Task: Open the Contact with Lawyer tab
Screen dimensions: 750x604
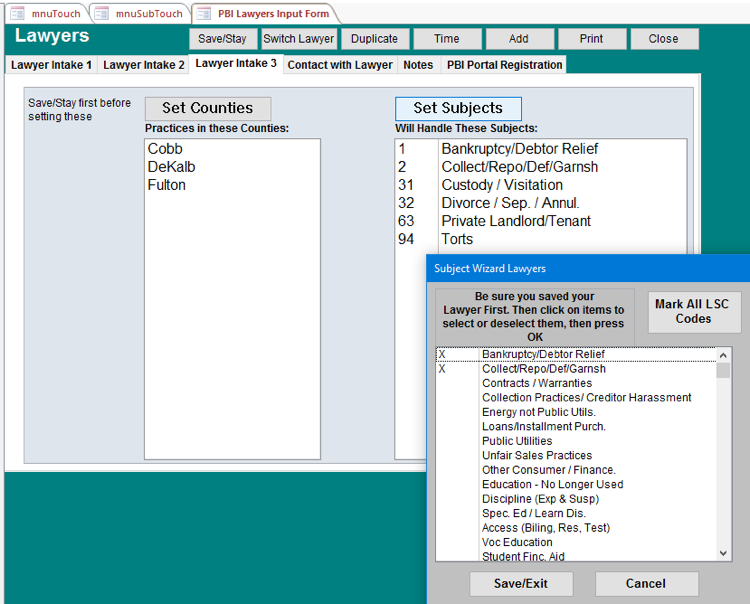Action: [340, 65]
